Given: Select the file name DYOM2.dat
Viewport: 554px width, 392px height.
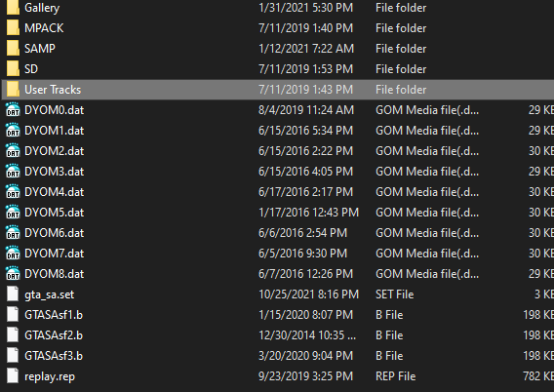Looking at the screenshot, I should [x=54, y=151].
